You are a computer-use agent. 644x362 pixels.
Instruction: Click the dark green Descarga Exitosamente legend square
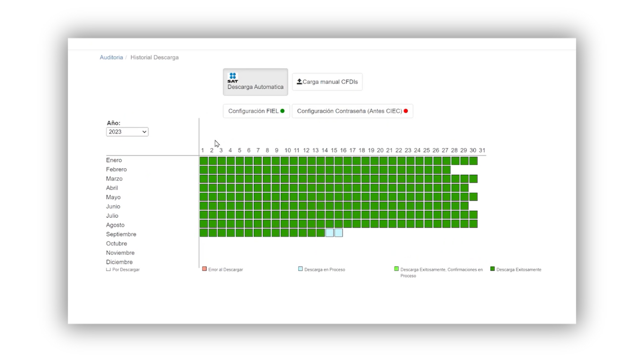click(493, 269)
